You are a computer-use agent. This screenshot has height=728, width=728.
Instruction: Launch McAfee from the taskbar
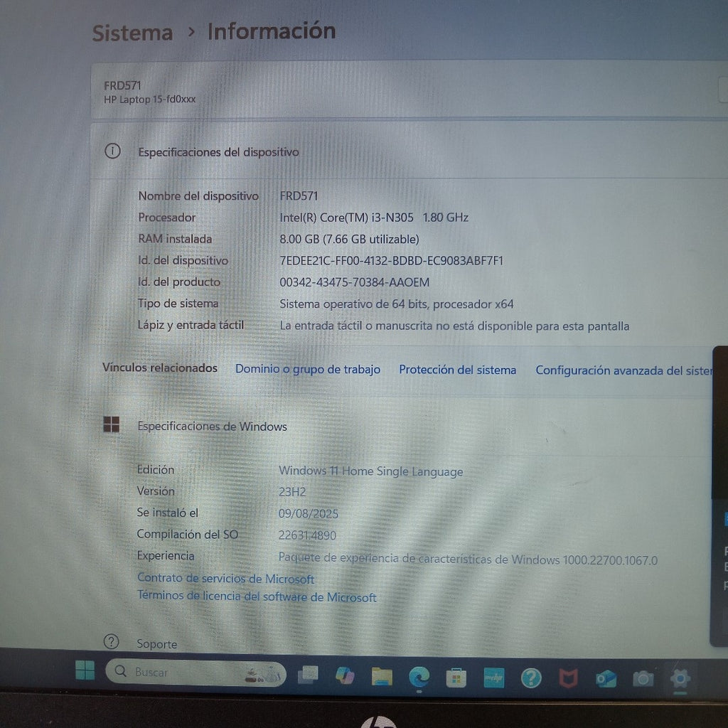[x=567, y=679]
